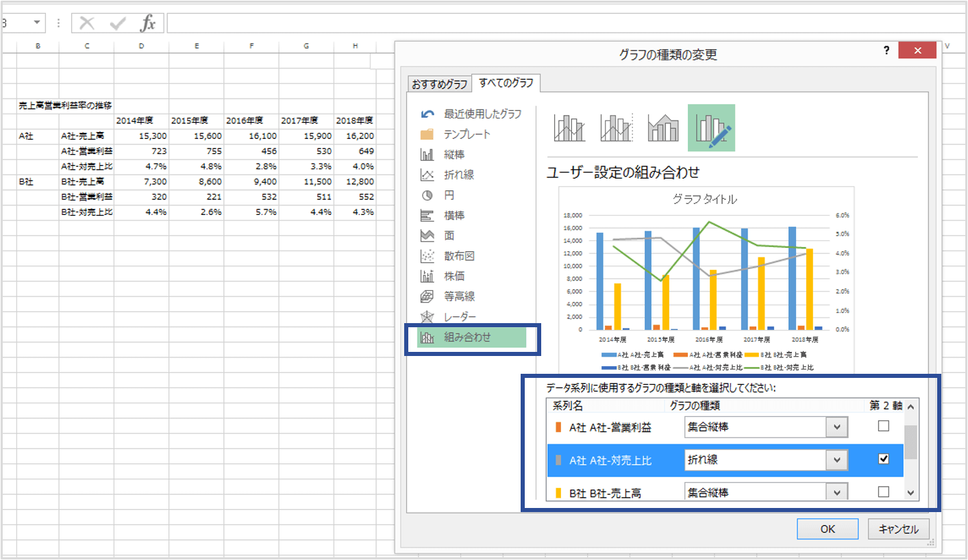Toggle secondary axis for B社-売上高
The height and width of the screenshot is (560, 968).
click(883, 492)
